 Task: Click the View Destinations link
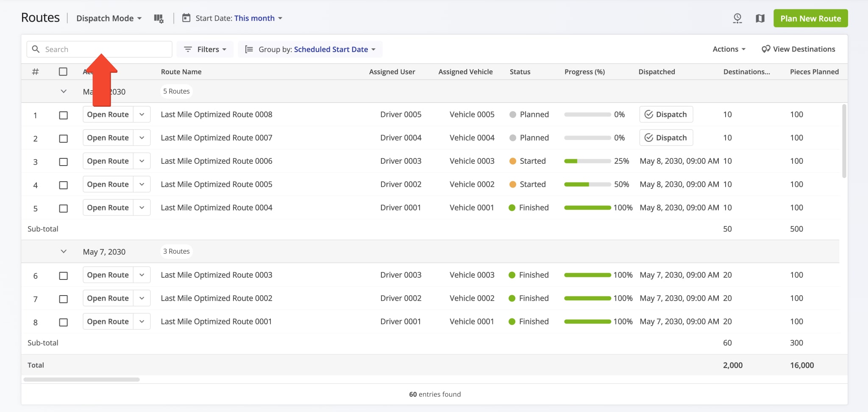coord(798,49)
